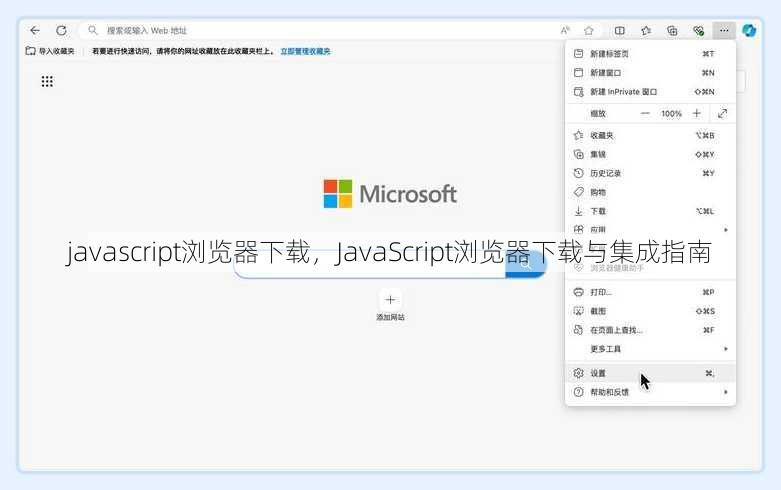Click 导入收藏夹 import favorites button
The image size is (781, 490).
tap(50, 51)
